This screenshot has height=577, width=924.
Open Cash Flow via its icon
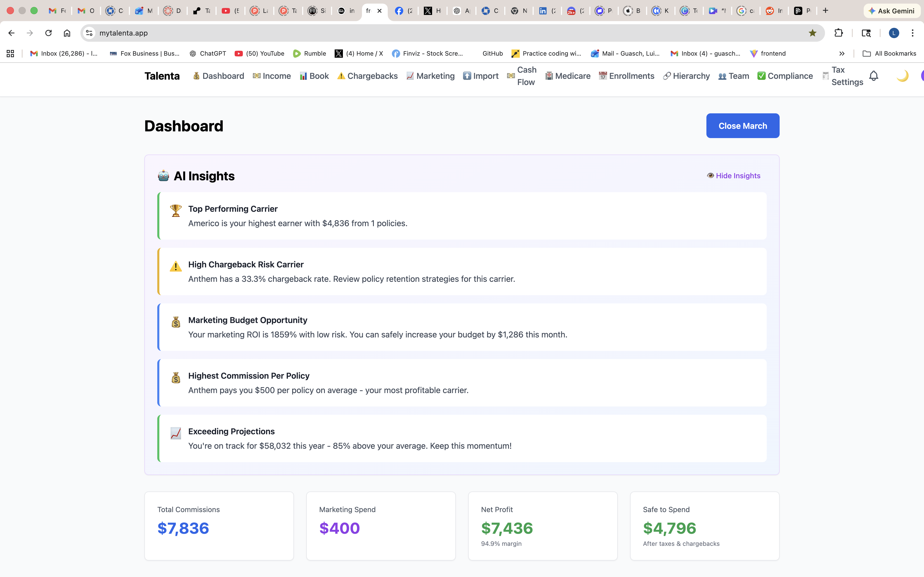point(510,76)
